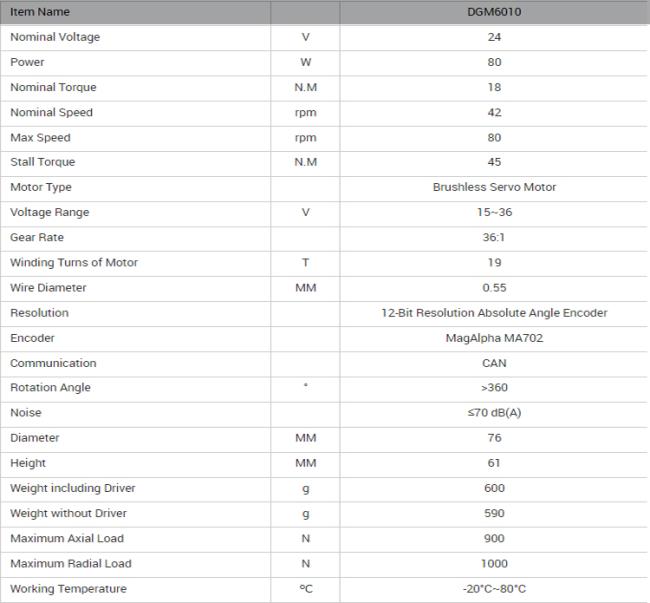
Task: Select the 12-Bit Resolution Absolute Angle Encoder cell
Action: 494,313
